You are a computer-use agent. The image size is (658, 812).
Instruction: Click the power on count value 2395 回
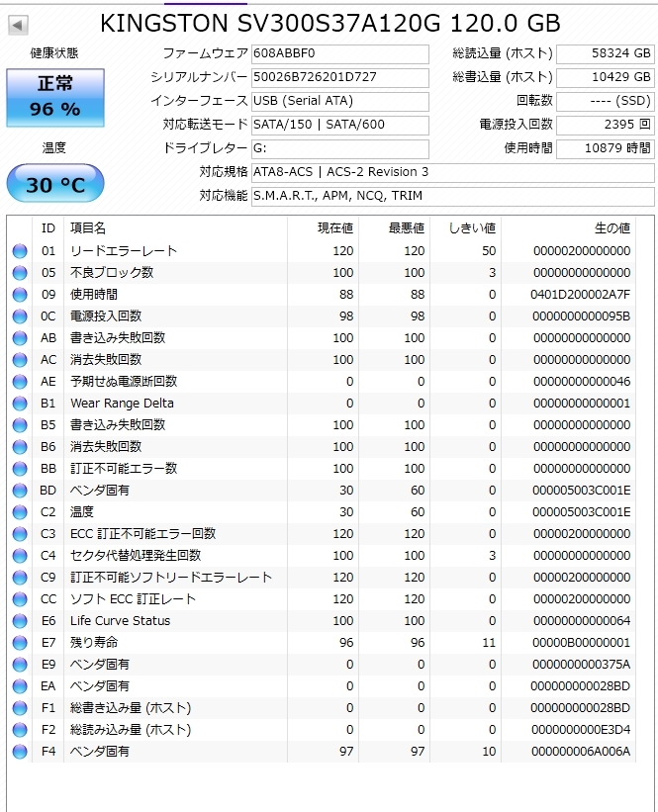tap(606, 126)
